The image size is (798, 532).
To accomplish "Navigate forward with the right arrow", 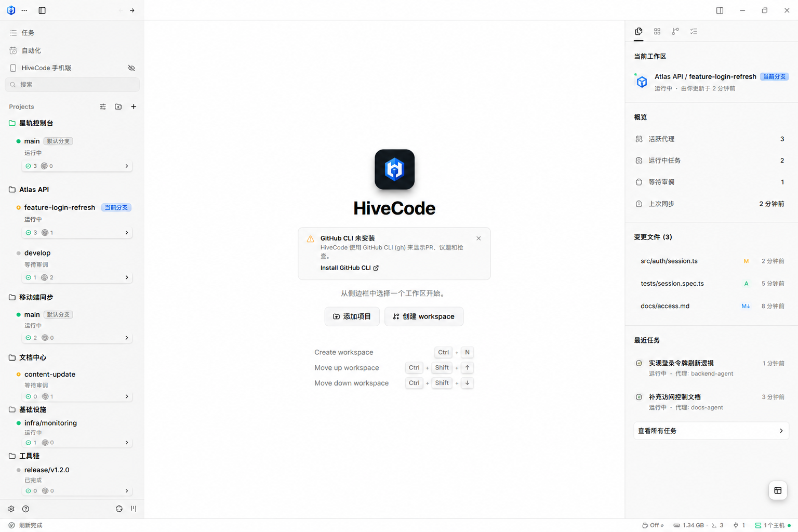I will (132, 10).
